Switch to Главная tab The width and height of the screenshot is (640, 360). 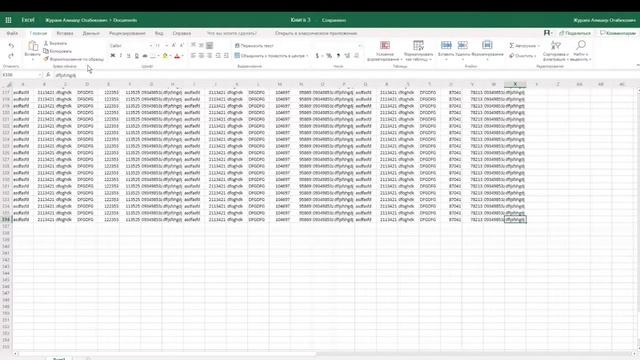(38, 33)
